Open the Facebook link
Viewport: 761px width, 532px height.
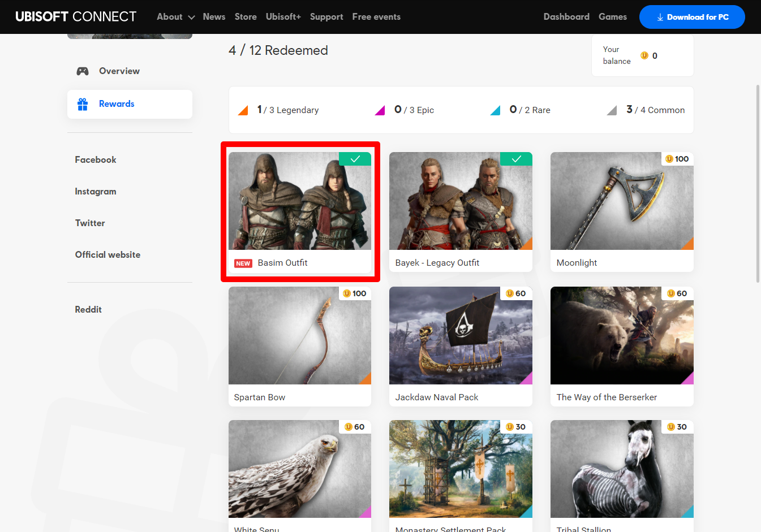[96, 160]
